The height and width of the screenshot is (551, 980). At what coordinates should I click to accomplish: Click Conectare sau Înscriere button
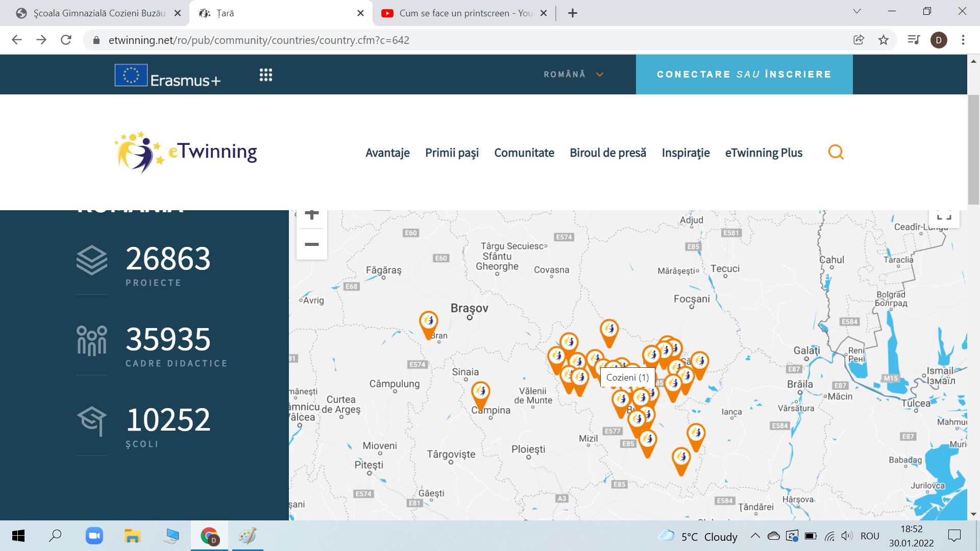[744, 74]
